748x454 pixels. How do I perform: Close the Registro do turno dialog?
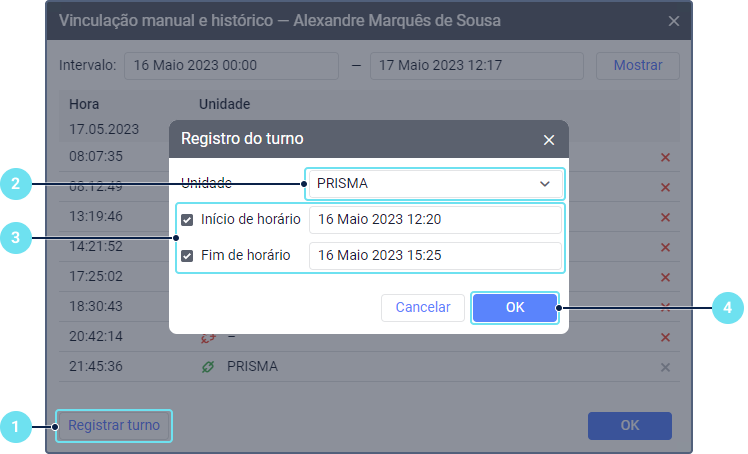point(548,140)
